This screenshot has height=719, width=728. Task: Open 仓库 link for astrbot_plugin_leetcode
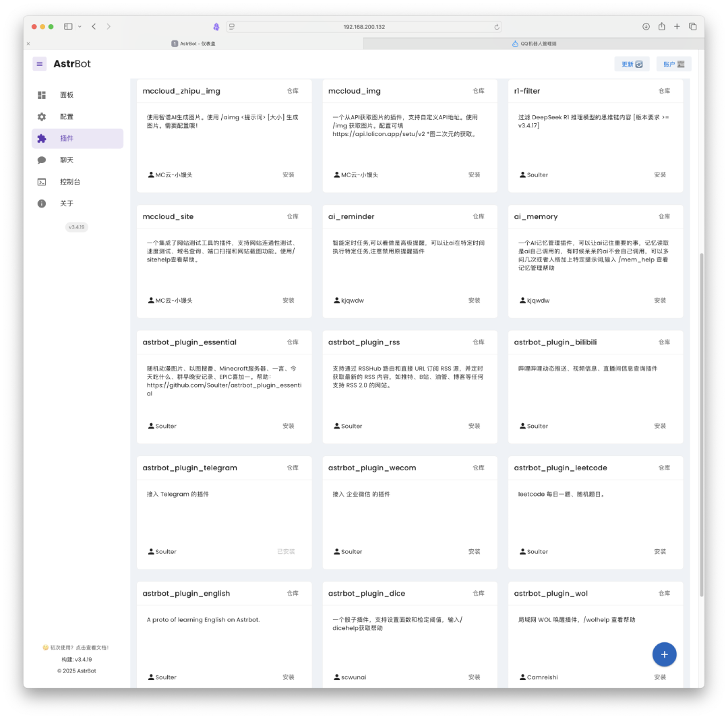[664, 468]
